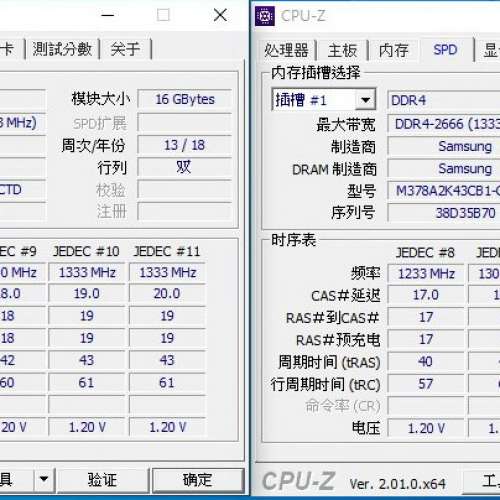This screenshot has height=500, width=500.
Task: Switch to the 測試分數 tab in left window
Action: 62,49
